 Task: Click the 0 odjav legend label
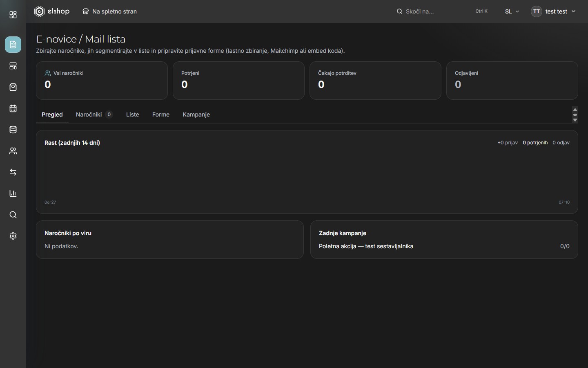[561, 143]
